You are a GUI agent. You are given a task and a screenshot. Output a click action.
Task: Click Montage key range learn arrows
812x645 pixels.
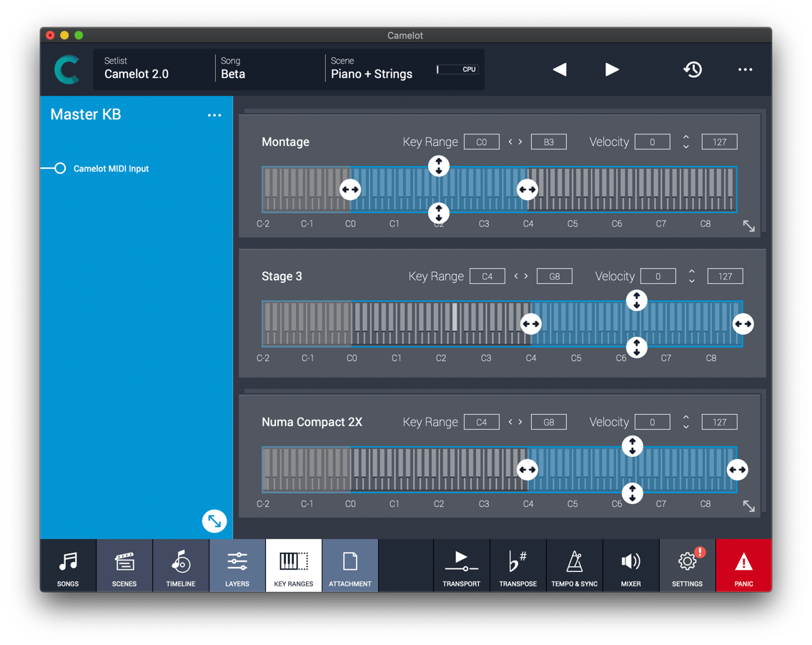coord(515,142)
